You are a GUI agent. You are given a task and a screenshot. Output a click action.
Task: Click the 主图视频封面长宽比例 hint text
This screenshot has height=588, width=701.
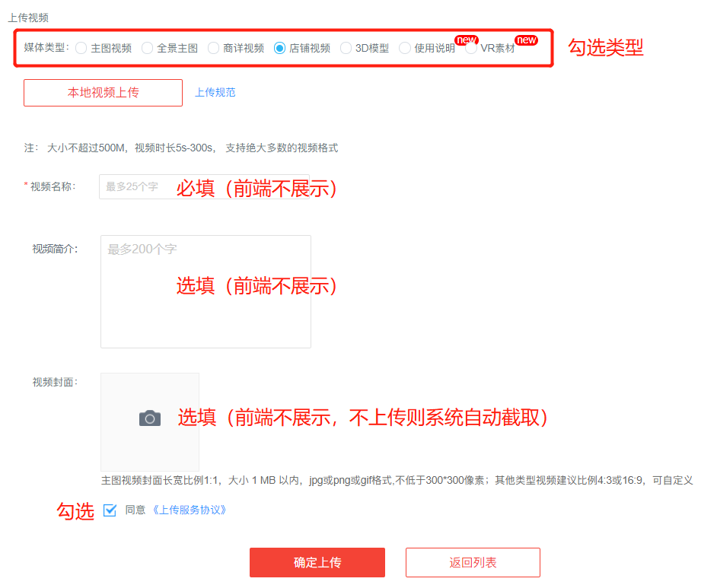point(397,480)
